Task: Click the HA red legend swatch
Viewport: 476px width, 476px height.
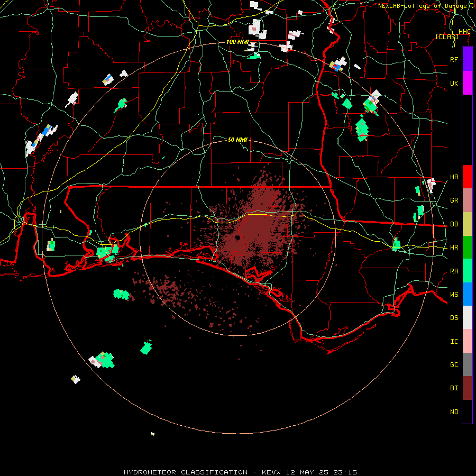Action: [467, 177]
